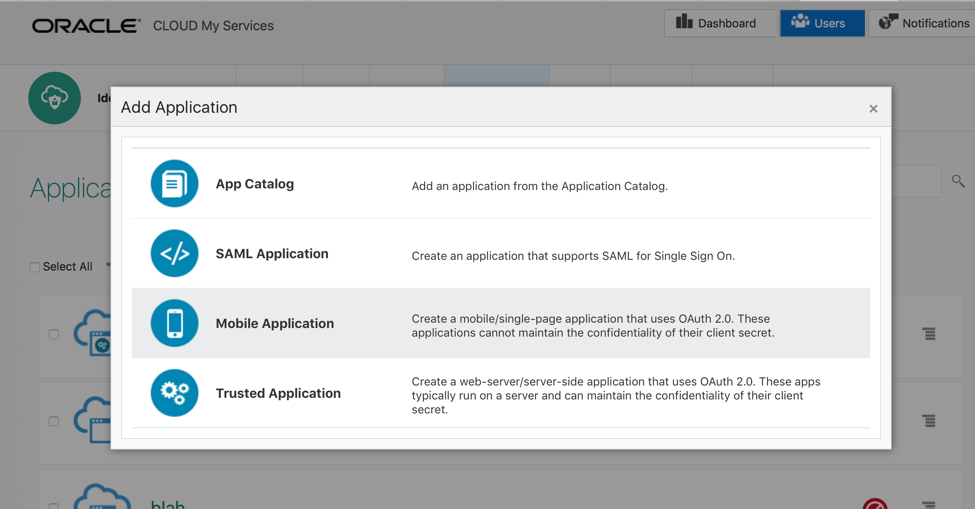Image resolution: width=975 pixels, height=509 pixels.
Task: Open the Notifications tab
Action: tap(923, 23)
